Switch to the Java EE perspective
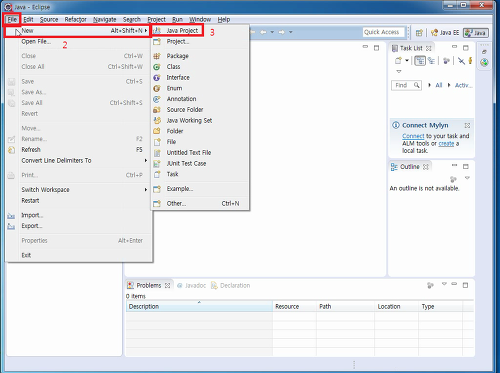This screenshot has height=373, width=500. pyautogui.click(x=445, y=33)
